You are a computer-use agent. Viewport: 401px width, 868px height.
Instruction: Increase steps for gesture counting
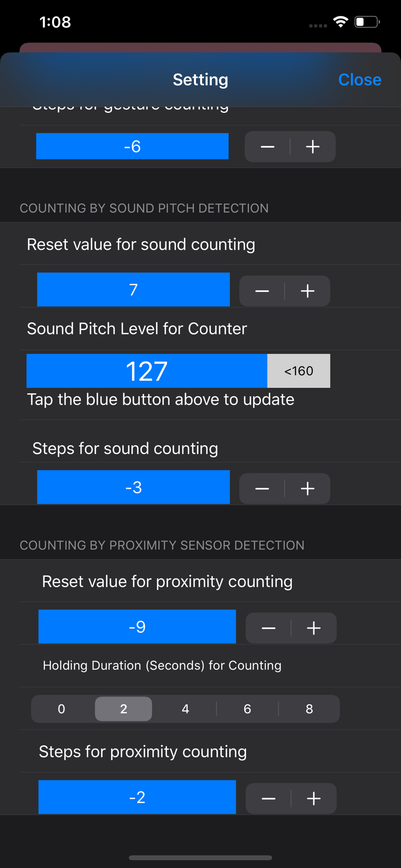(x=313, y=147)
